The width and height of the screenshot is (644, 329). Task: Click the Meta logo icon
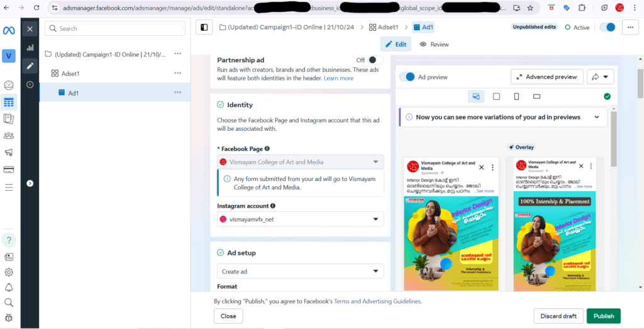coord(9,30)
